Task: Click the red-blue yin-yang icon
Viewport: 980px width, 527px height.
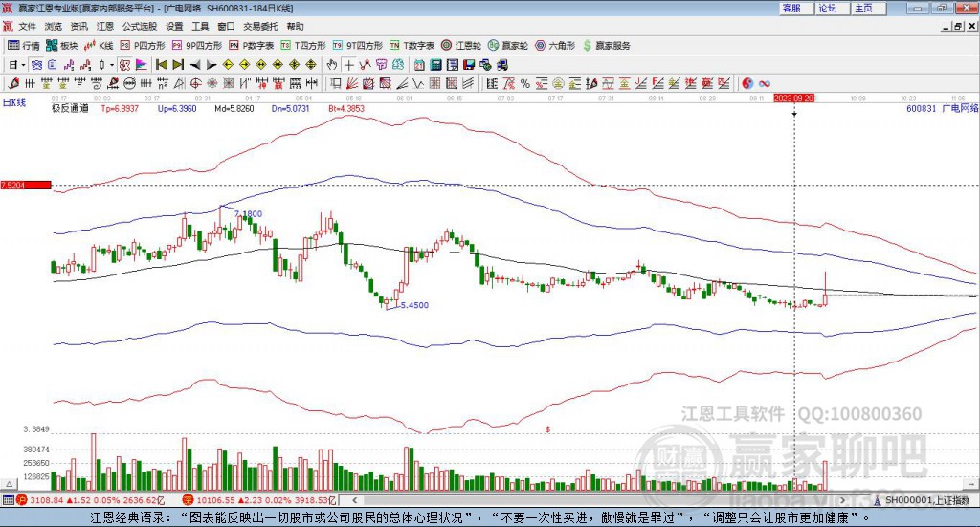Action: (746, 83)
